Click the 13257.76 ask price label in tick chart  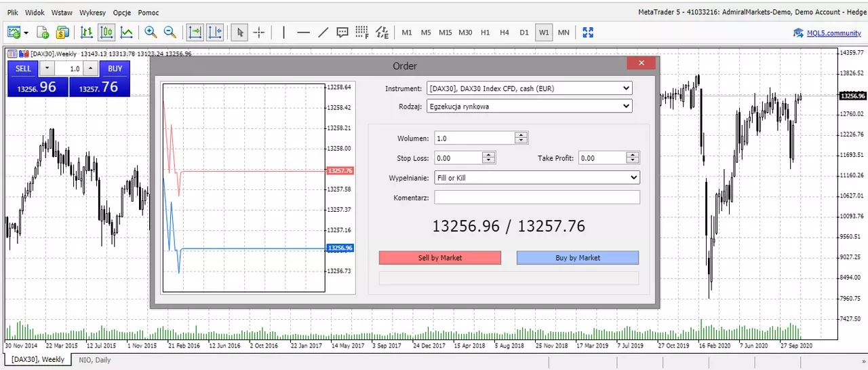(340, 171)
